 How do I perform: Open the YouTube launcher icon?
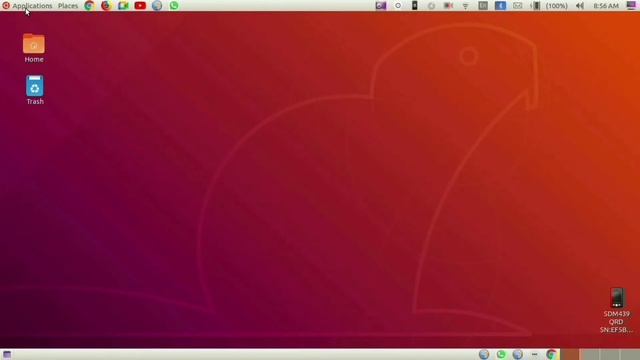(x=140, y=6)
